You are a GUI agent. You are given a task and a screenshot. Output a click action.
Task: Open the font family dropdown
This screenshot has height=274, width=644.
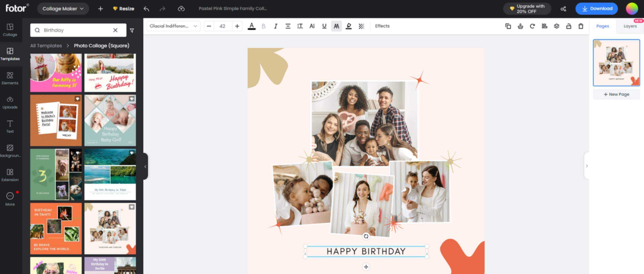point(173,26)
